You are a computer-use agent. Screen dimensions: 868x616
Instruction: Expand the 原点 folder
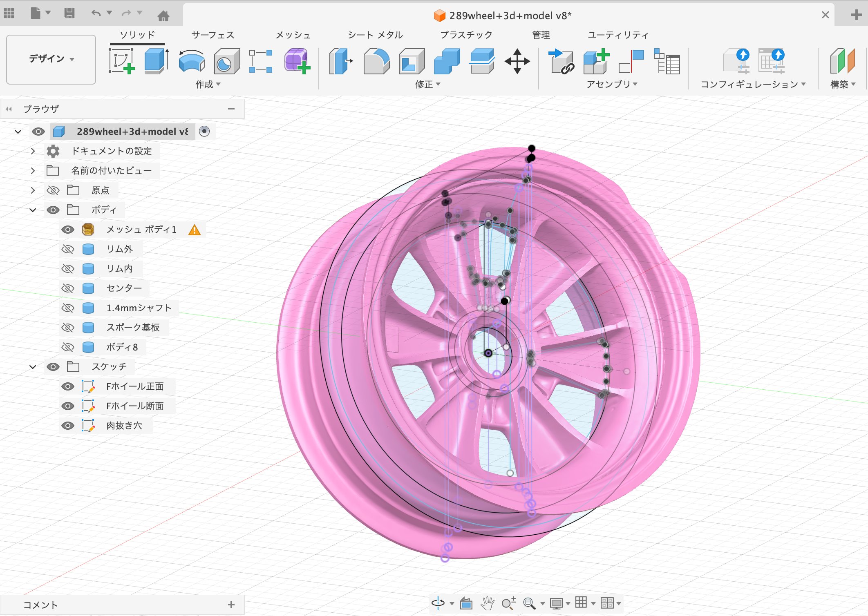pyautogui.click(x=33, y=190)
